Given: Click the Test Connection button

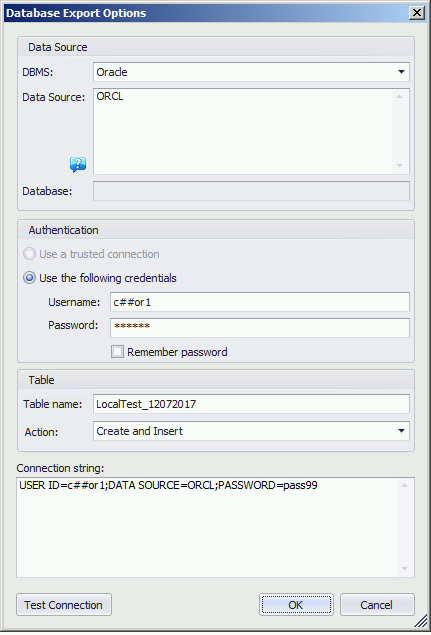Looking at the screenshot, I should pyautogui.click(x=64, y=605).
